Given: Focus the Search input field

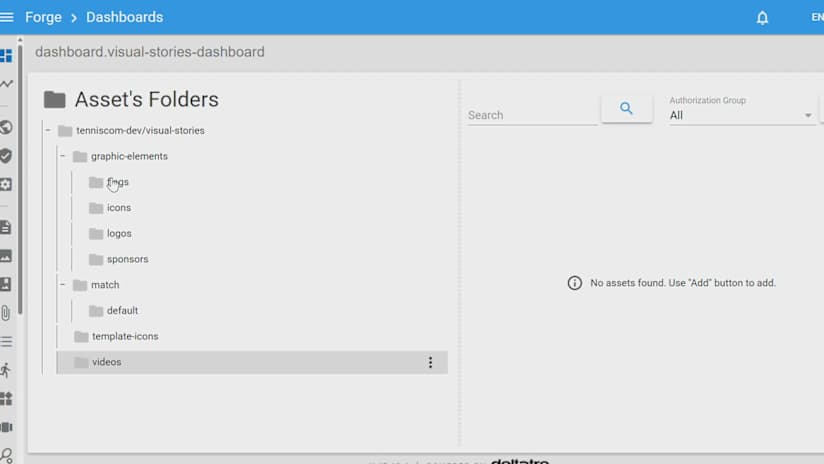Looking at the screenshot, I should (531, 115).
